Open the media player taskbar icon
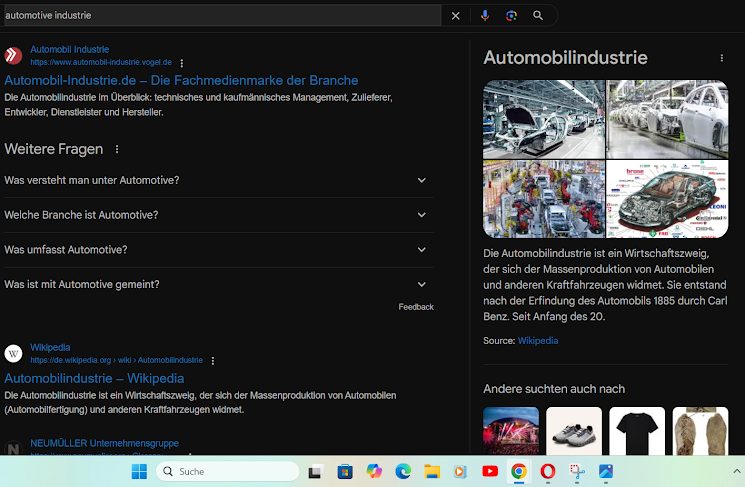Image resolution: width=745 pixels, height=487 pixels. [x=460, y=471]
